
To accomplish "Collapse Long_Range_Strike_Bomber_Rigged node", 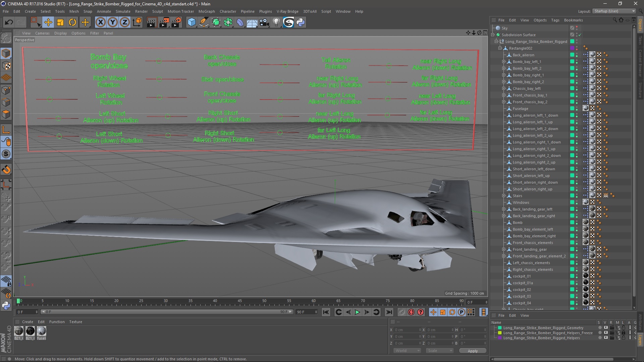I will tap(496, 42).
